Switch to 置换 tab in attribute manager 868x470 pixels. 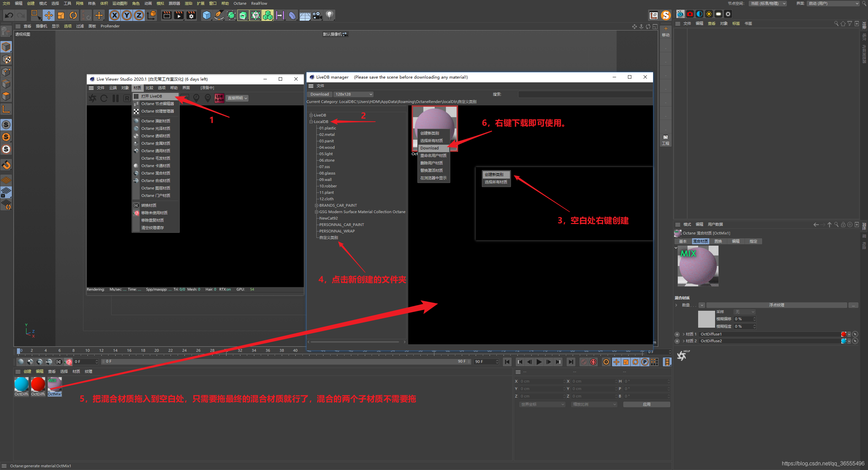click(x=718, y=241)
